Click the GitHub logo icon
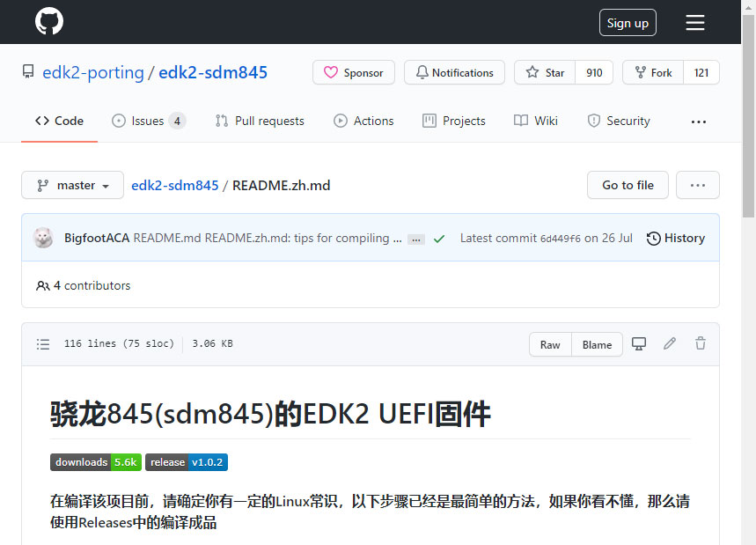 tap(48, 21)
